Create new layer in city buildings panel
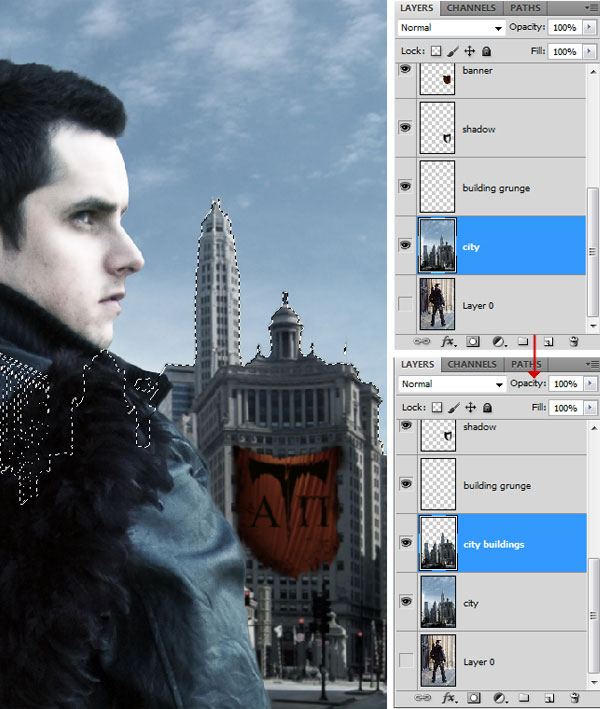Screen dimensions: 600x709 pyautogui.click(x=549, y=698)
